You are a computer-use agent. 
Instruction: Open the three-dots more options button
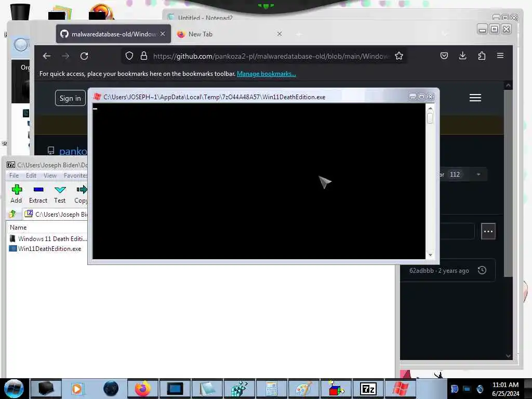[x=488, y=231]
